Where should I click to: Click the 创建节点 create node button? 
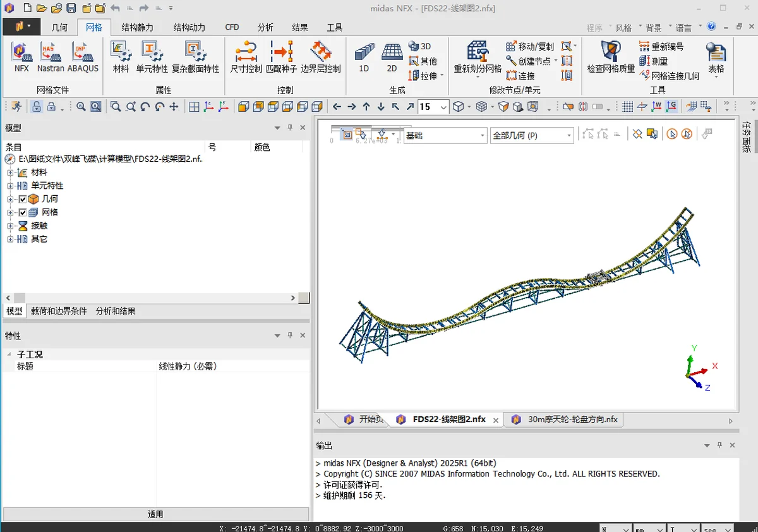(x=529, y=61)
